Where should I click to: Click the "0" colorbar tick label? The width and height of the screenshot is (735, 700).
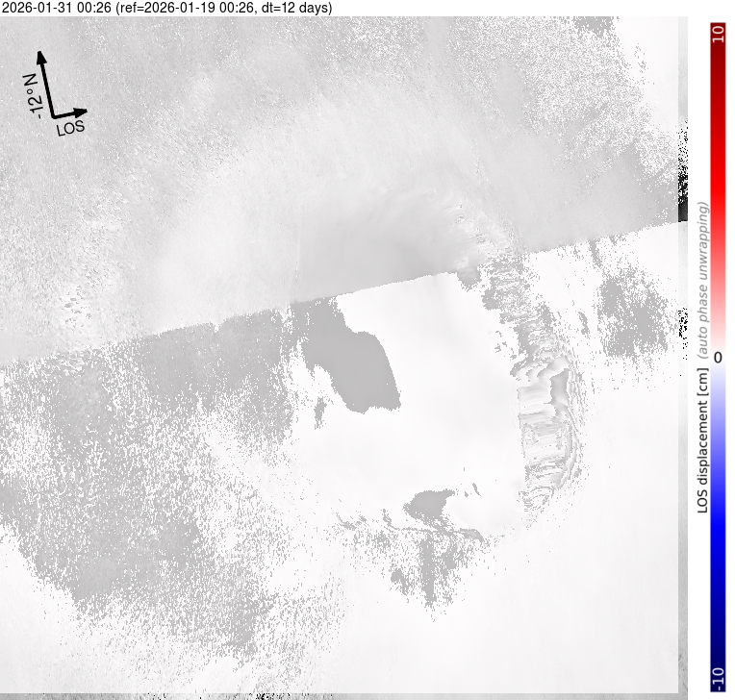718,357
